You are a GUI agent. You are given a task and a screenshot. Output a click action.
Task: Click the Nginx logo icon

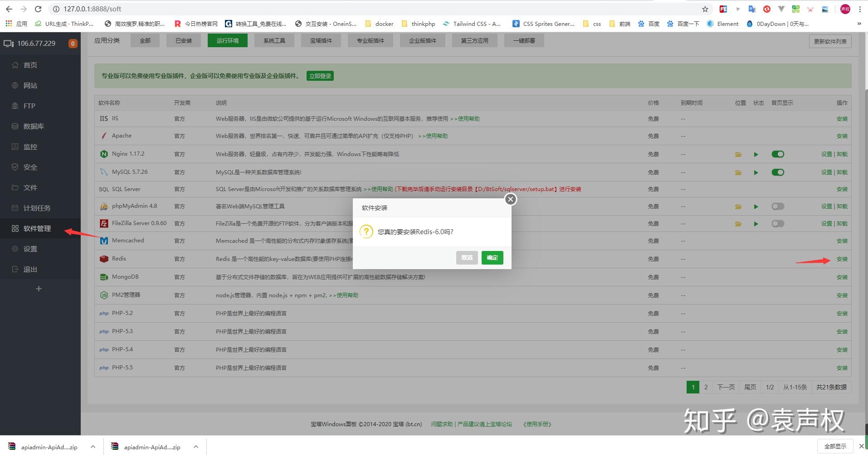(104, 154)
